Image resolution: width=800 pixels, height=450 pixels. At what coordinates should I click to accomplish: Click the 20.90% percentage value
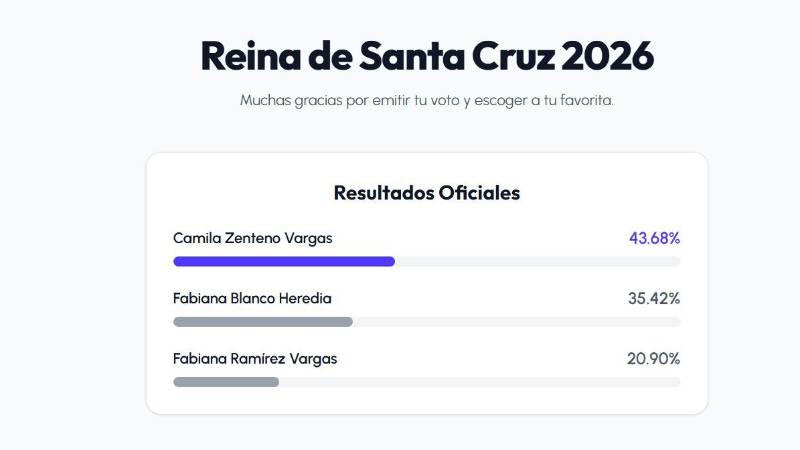click(653, 359)
